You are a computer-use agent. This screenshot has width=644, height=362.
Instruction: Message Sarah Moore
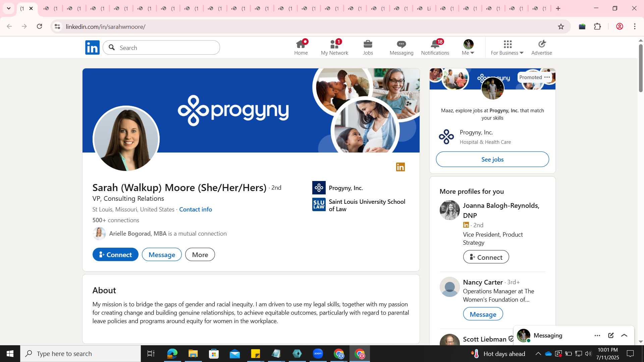coord(162,254)
